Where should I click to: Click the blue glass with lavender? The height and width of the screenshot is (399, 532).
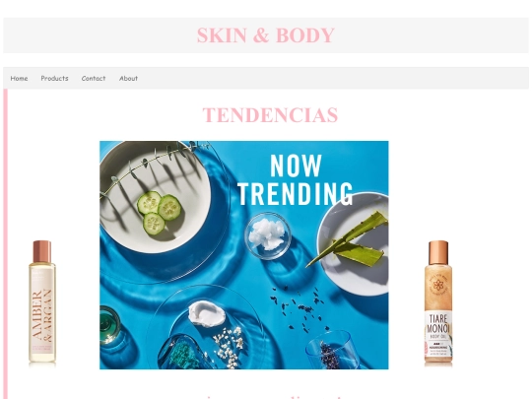(x=331, y=351)
